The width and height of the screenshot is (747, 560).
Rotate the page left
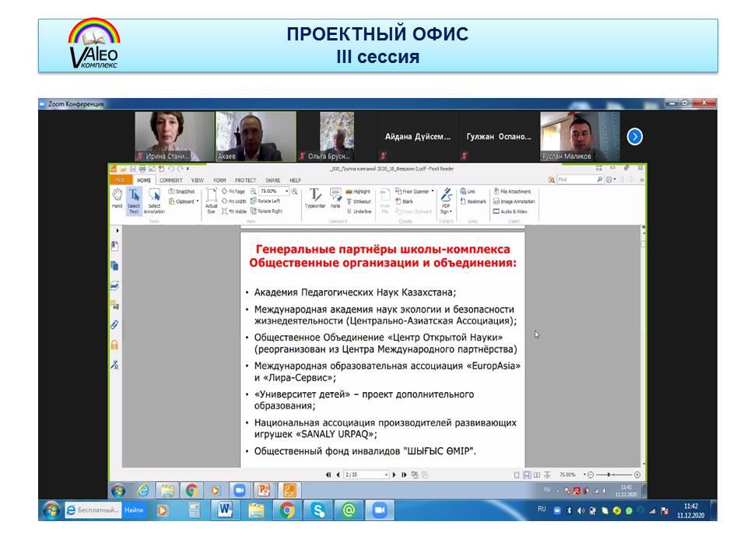pos(265,201)
